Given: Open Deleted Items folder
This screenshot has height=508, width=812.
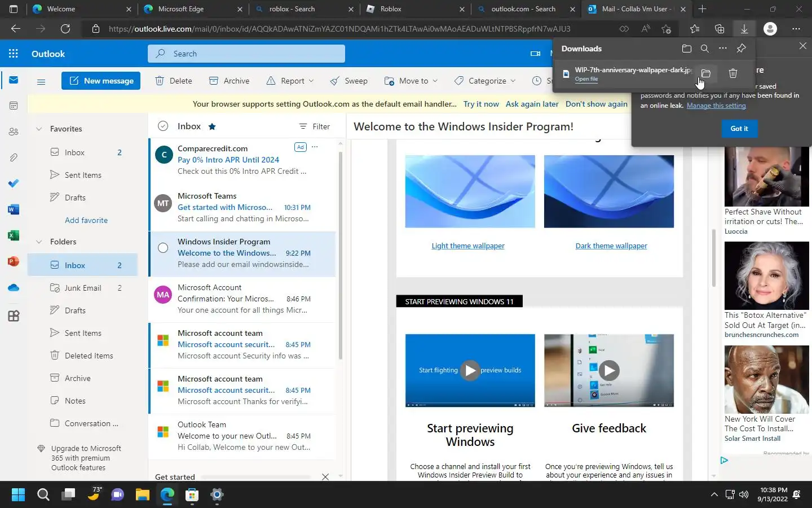Looking at the screenshot, I should click(82, 356).
